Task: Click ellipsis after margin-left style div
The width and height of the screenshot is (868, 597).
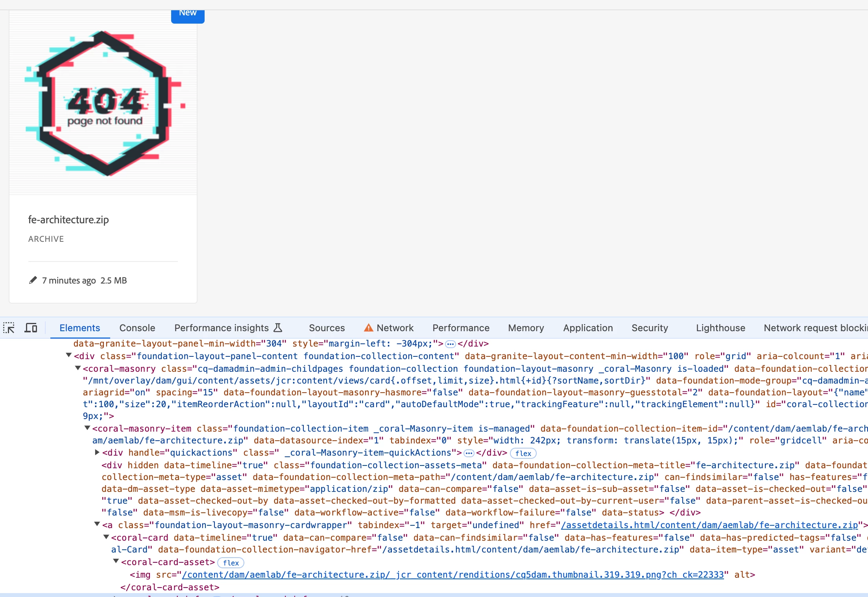Action: click(x=450, y=344)
